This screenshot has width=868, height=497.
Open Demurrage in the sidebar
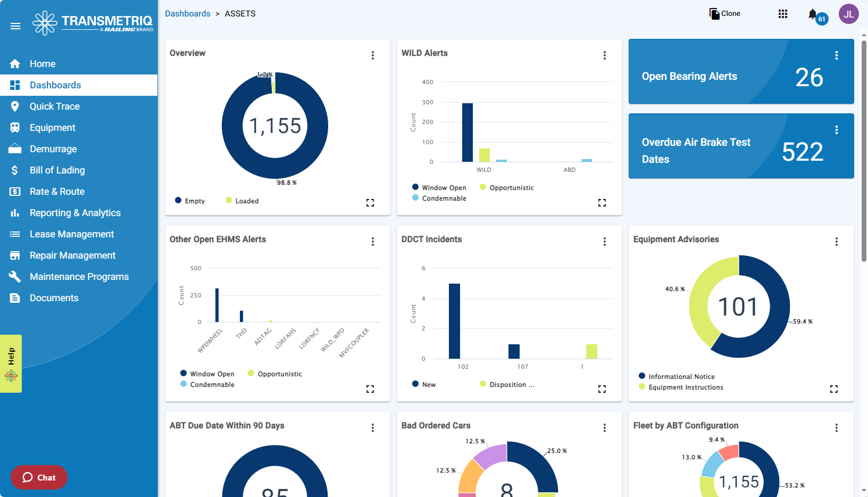pos(79,149)
